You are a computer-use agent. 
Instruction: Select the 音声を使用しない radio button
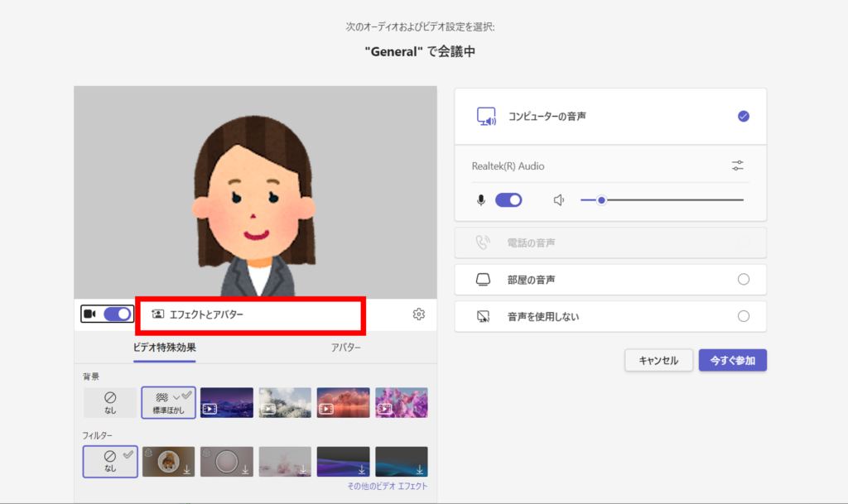point(744,316)
